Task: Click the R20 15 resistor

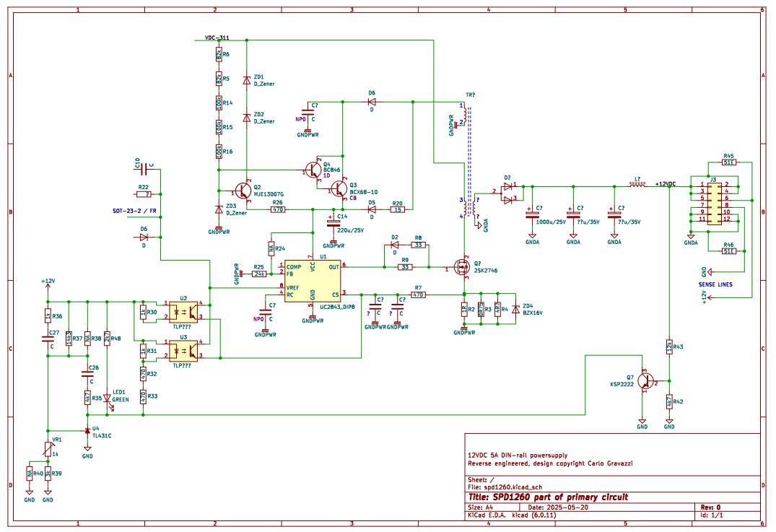Action: [398, 209]
